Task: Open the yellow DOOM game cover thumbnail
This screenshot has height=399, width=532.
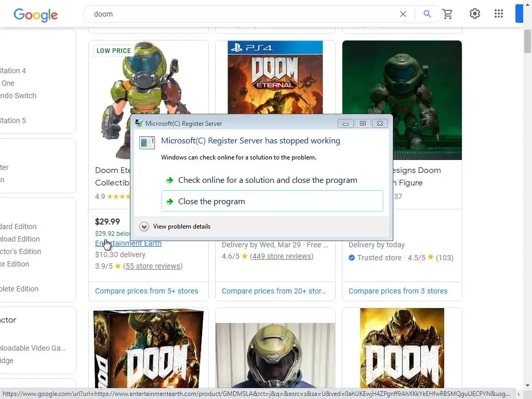Action: tap(402, 348)
